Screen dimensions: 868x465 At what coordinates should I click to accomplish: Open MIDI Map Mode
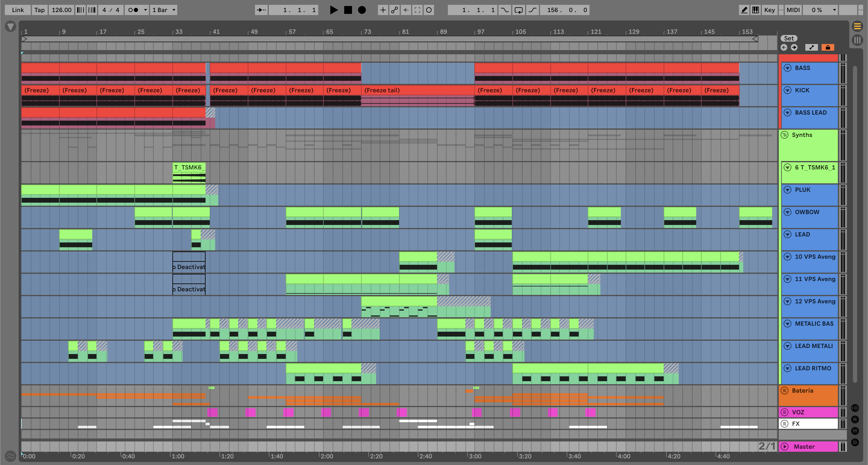pyautogui.click(x=793, y=10)
